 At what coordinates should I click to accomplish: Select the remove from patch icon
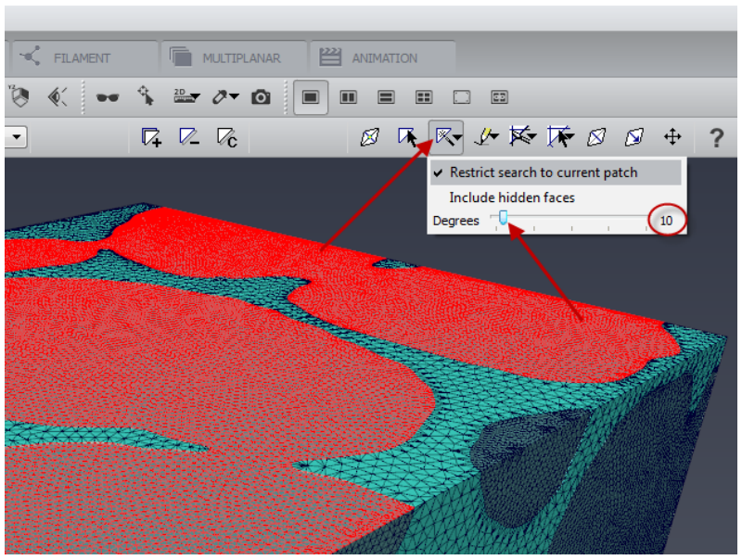pos(189,137)
